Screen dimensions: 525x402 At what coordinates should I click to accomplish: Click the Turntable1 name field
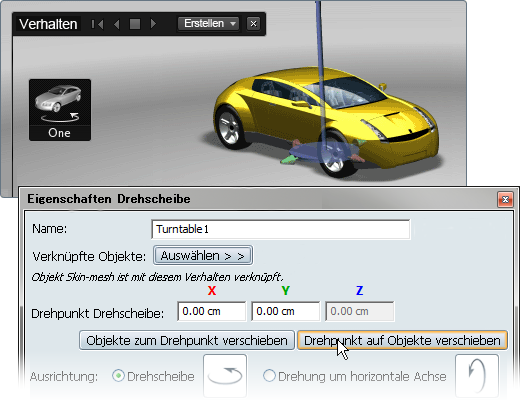(281, 229)
